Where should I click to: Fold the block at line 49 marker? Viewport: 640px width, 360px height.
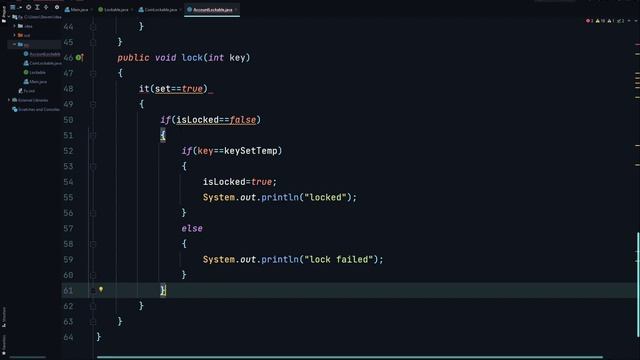(x=93, y=104)
